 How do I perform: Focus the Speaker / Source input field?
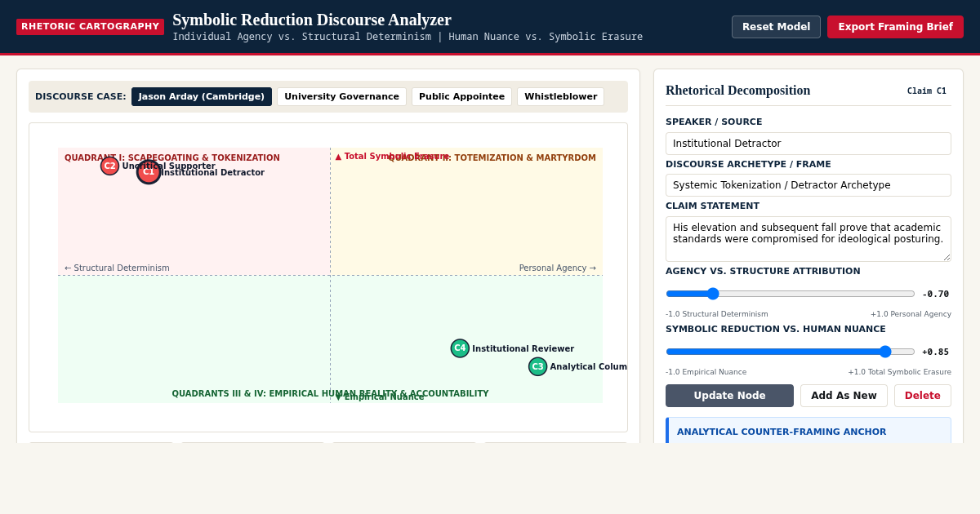click(x=808, y=144)
